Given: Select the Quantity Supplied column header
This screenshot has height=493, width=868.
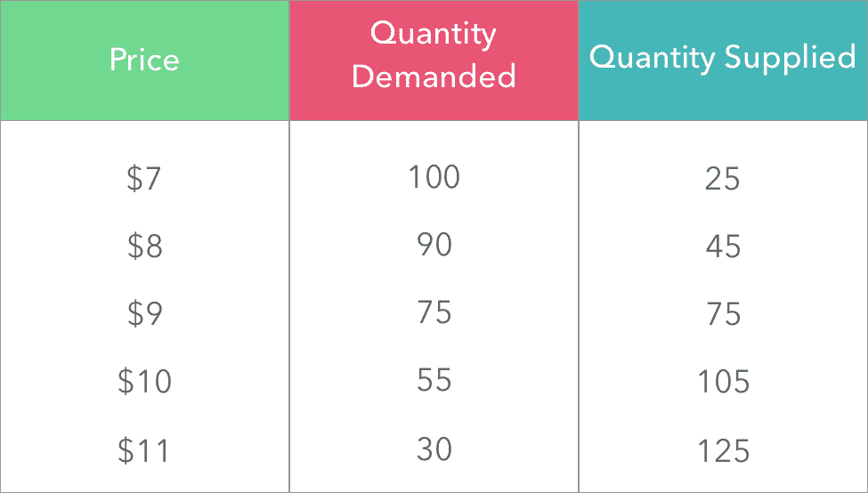Looking at the screenshot, I should click(723, 61).
